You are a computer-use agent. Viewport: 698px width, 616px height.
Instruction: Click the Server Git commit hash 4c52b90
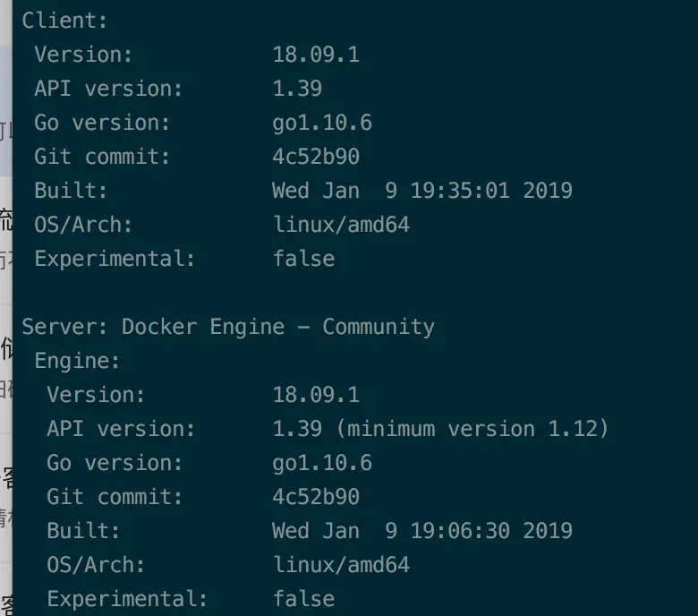(x=316, y=497)
